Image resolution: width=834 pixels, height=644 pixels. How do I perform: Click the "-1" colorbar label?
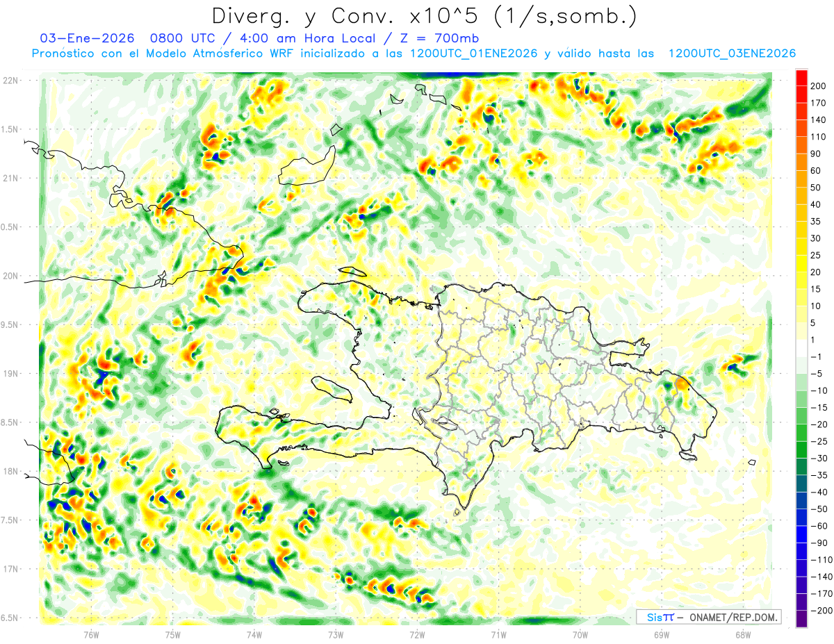816,357
